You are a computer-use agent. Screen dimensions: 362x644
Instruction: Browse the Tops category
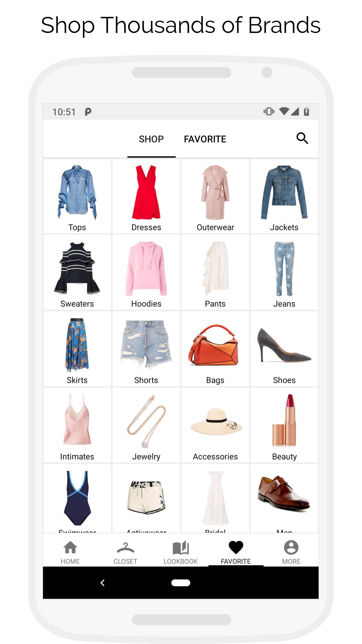[77, 196]
